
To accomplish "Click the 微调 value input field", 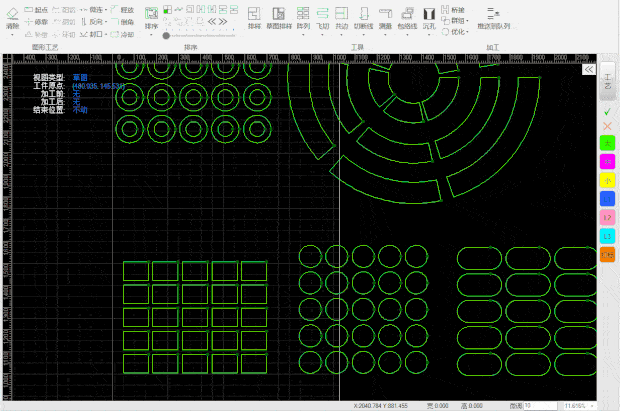I will pyautogui.click(x=541, y=406).
